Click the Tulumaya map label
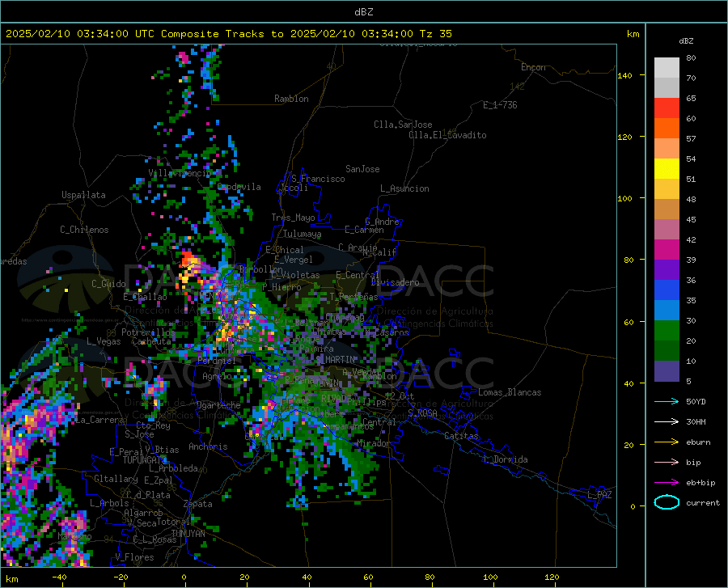The height and width of the screenshot is (588, 728). [303, 234]
